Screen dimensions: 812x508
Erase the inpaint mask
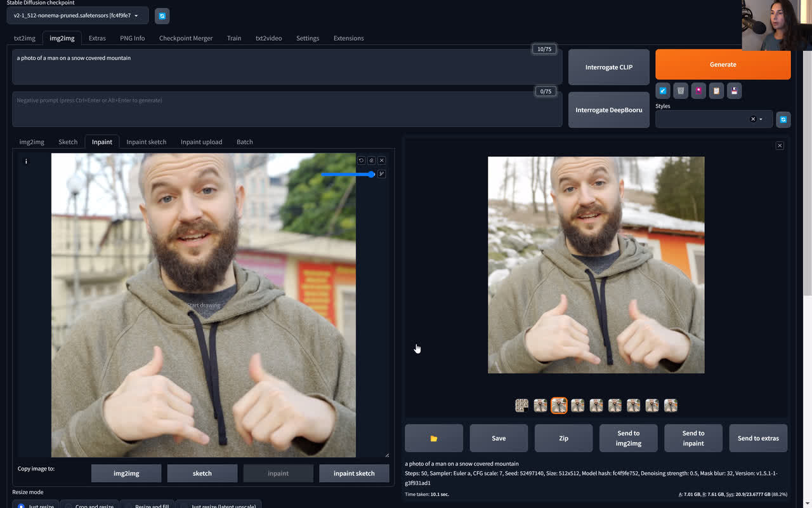[x=371, y=161]
